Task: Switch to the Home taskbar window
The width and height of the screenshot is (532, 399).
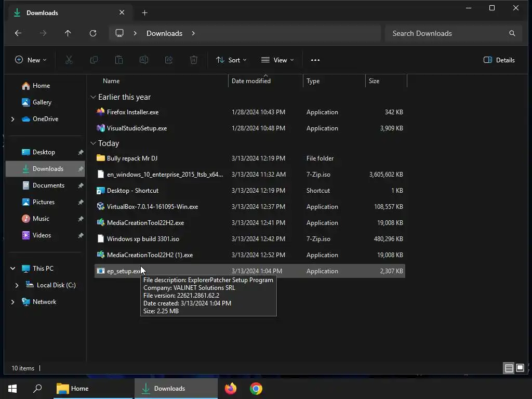Action: 92,389
